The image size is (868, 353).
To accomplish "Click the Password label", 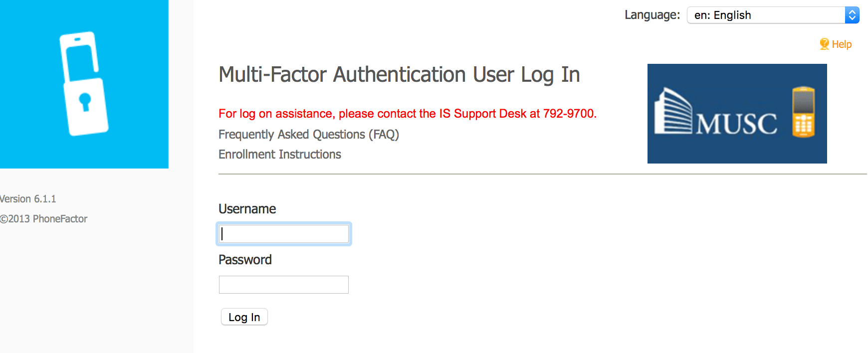I will [245, 260].
